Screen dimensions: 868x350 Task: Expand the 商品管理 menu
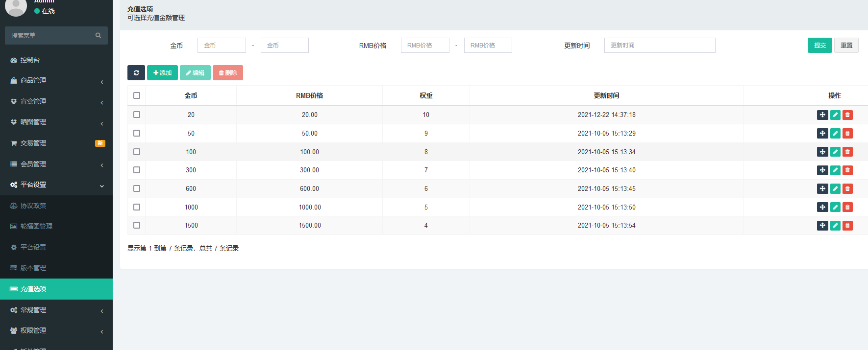[x=56, y=81]
